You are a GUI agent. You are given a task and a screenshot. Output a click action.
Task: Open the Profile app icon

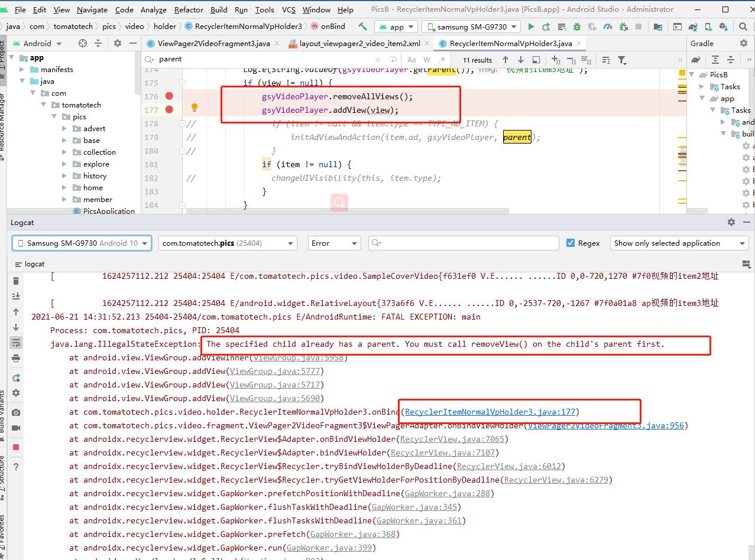coord(607,27)
